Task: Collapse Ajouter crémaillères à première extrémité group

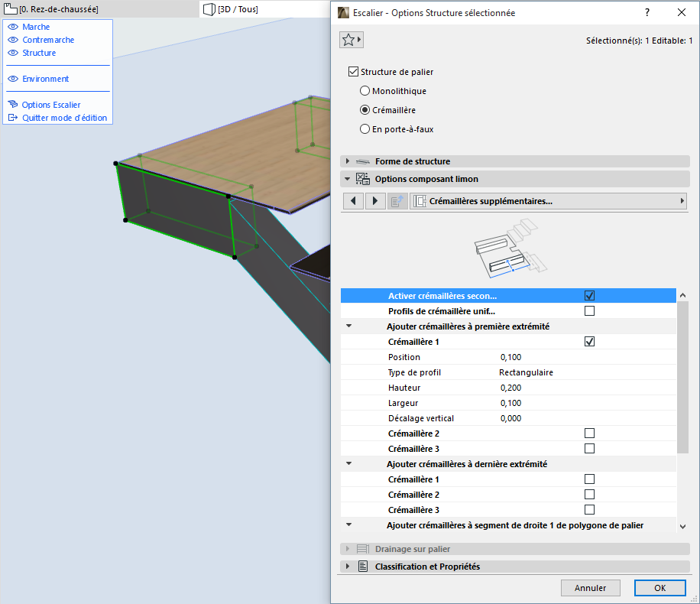Action: click(x=348, y=326)
